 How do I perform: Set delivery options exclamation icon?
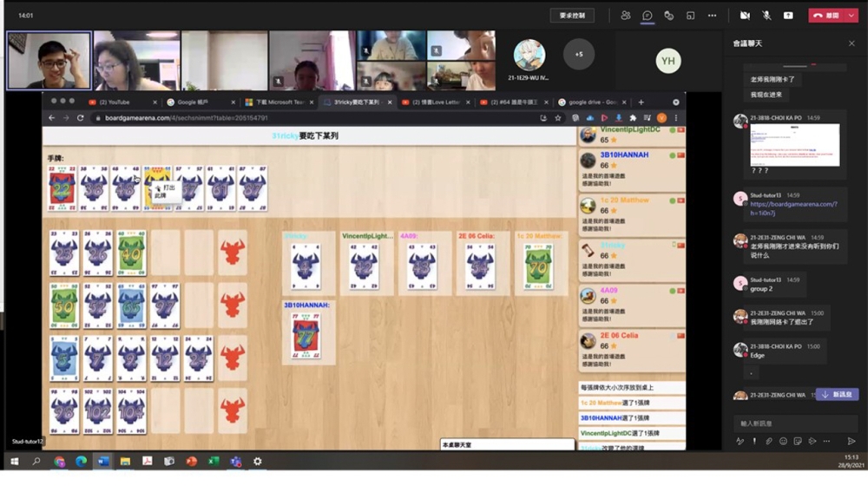[x=754, y=441]
